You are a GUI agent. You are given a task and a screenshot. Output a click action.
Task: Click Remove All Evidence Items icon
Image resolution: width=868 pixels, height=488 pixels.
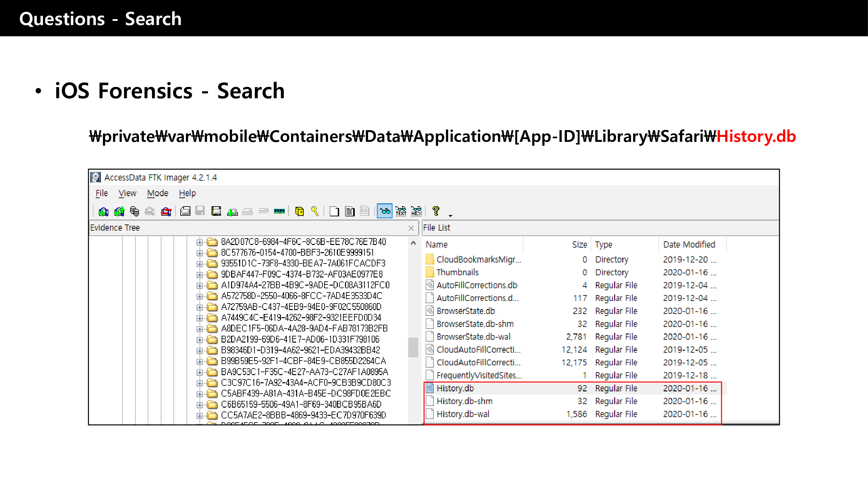pyautogui.click(x=166, y=211)
